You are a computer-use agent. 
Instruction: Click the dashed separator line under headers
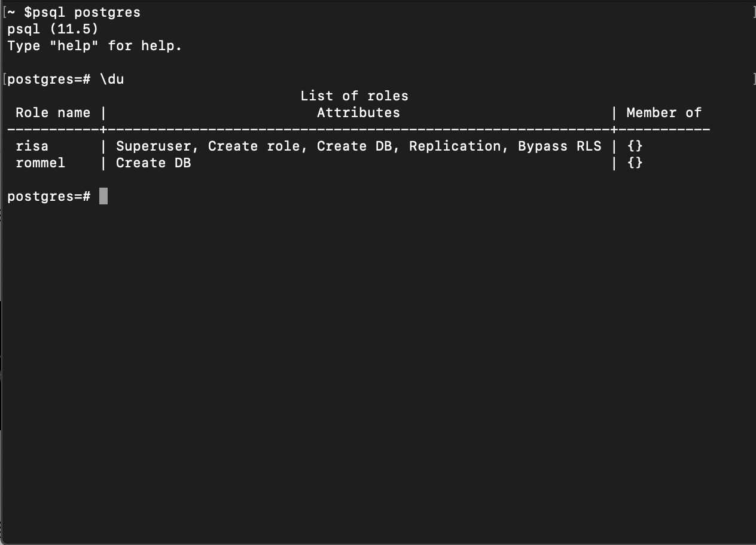tap(359, 129)
